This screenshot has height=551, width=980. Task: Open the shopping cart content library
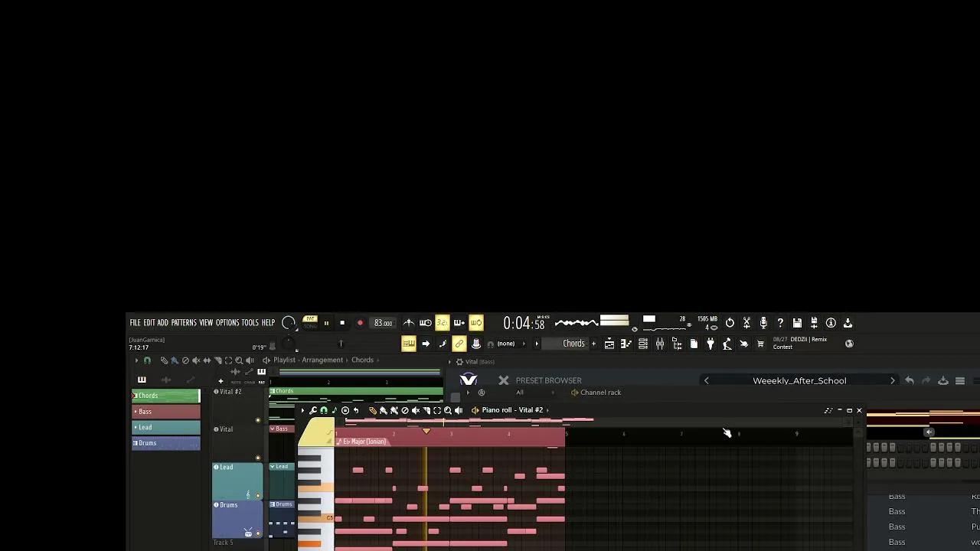point(760,344)
